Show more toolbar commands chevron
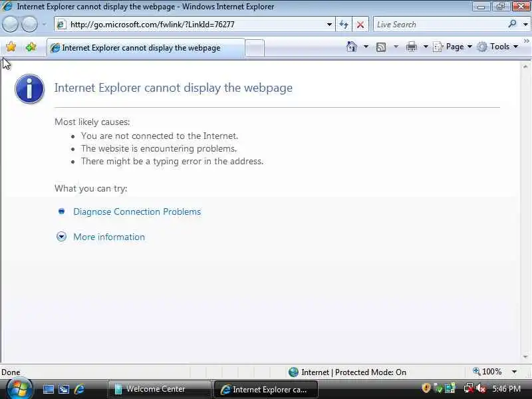532x399 pixels. point(526,41)
